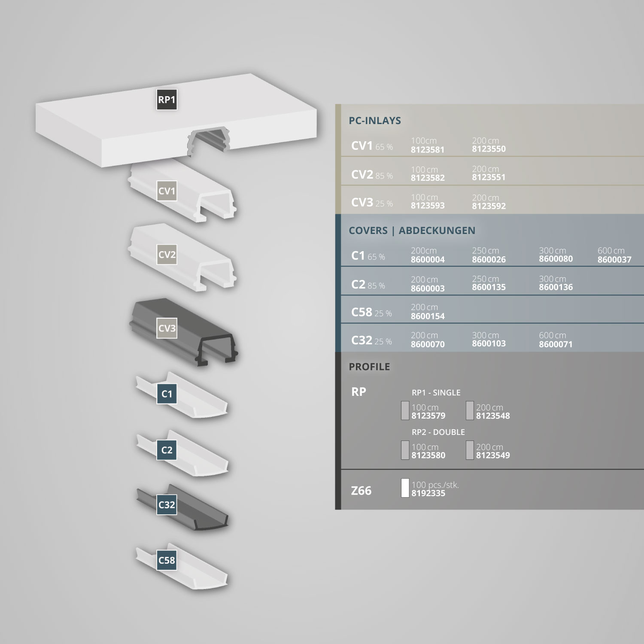Select the C32 dark cover badge
644x644 pixels.
coord(167,504)
